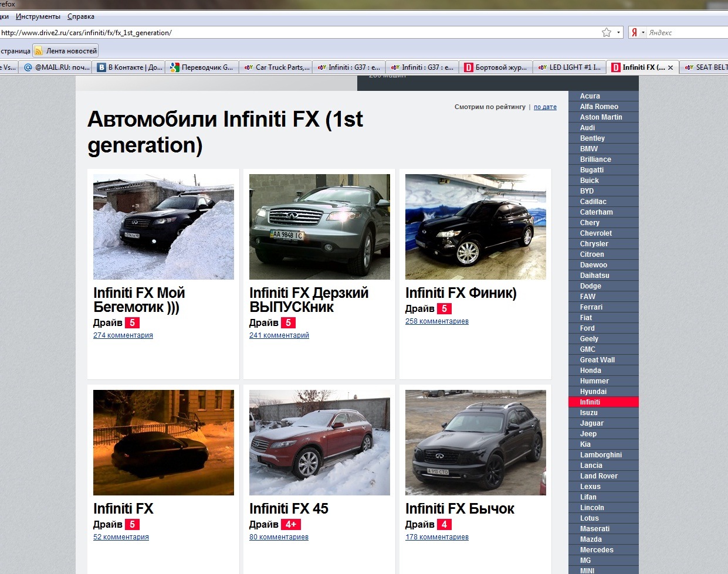Open the 241 комментарий link

point(279,335)
